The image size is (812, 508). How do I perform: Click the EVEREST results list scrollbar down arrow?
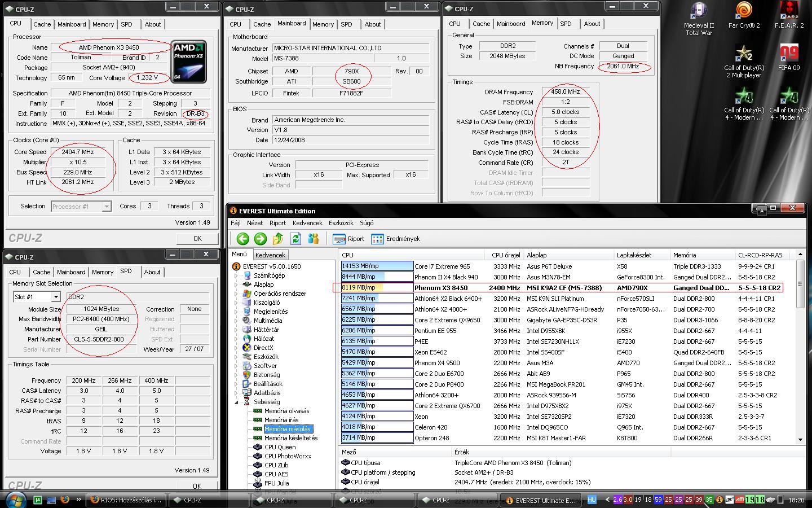[x=800, y=439]
